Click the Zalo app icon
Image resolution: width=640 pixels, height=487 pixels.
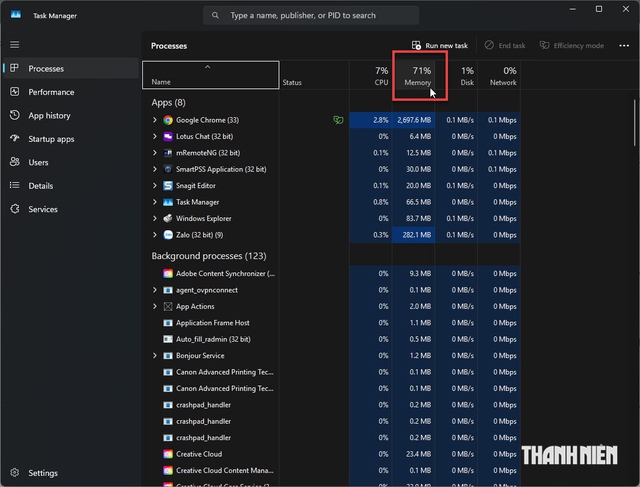click(168, 235)
